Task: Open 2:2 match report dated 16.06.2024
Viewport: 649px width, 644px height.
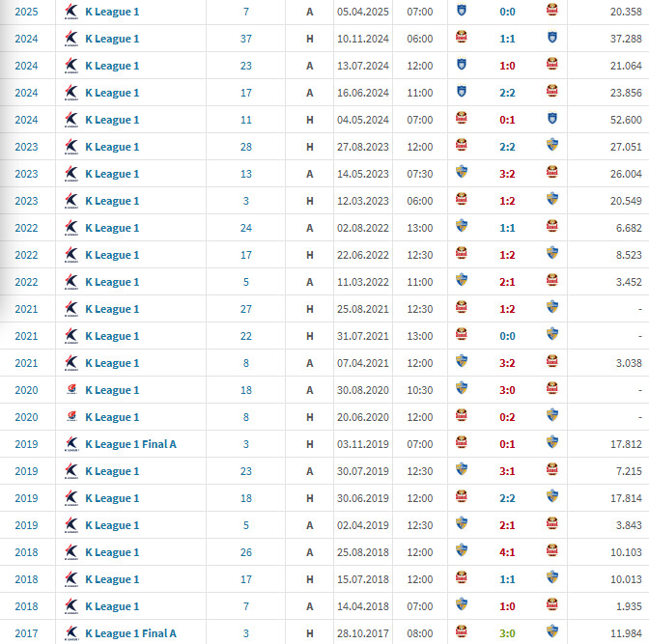Action: [x=507, y=93]
